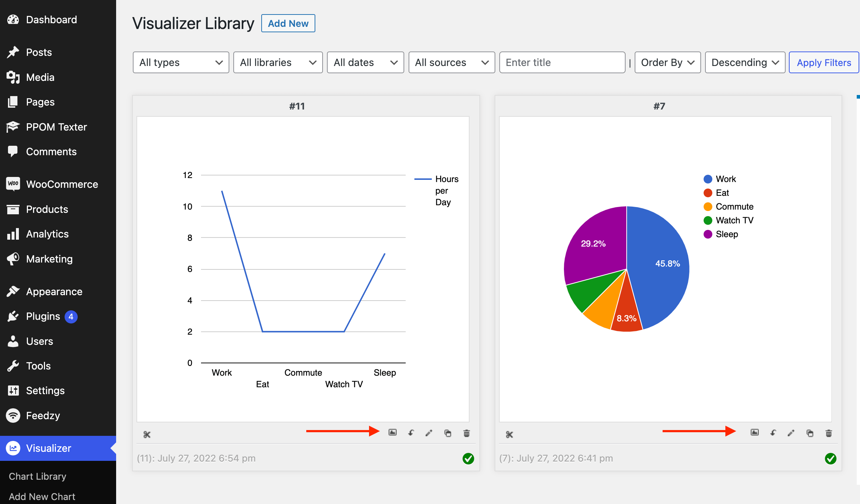This screenshot has height=504, width=860.
Task: Expand the All sources filter
Action: (451, 62)
